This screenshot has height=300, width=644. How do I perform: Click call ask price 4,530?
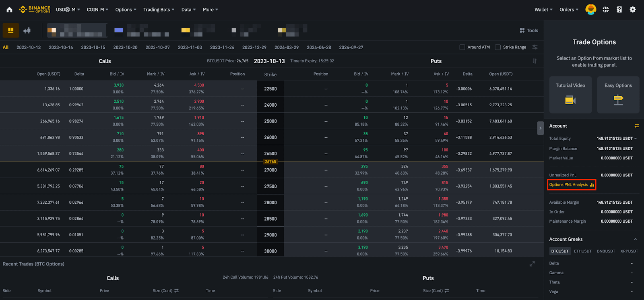(x=199, y=85)
